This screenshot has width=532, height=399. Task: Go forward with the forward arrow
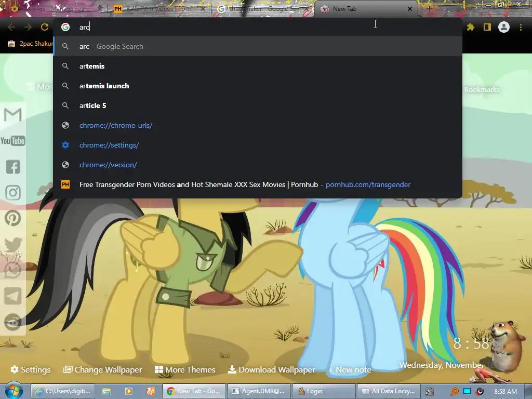tap(28, 27)
